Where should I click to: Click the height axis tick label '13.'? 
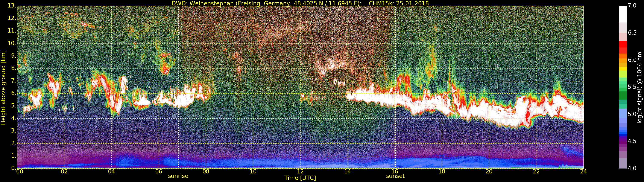pyautogui.click(x=12, y=6)
